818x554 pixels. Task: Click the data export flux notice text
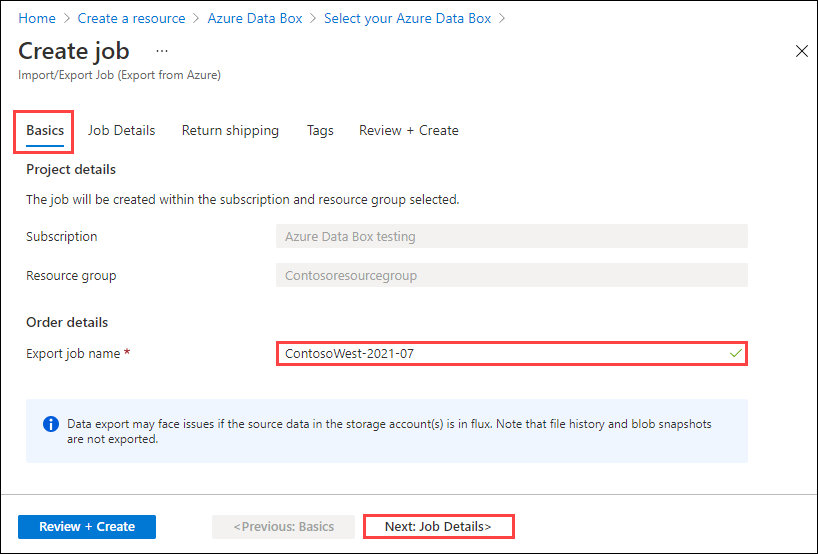[x=389, y=431]
